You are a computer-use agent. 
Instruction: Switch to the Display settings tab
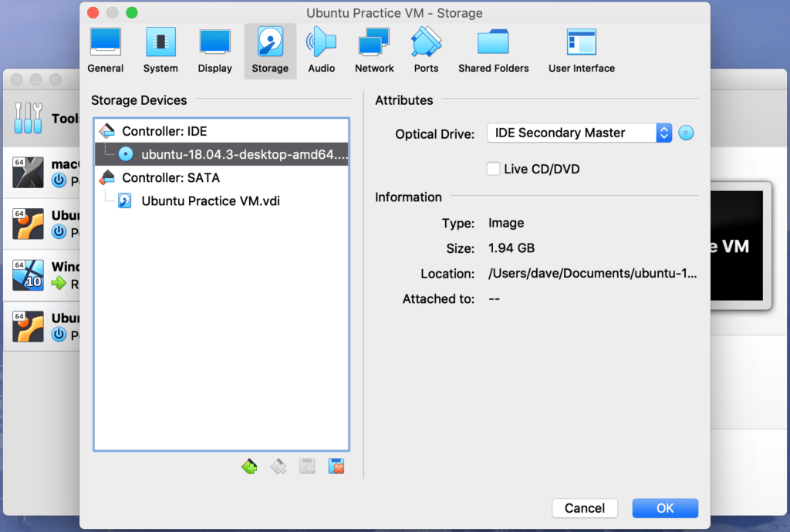[214, 51]
